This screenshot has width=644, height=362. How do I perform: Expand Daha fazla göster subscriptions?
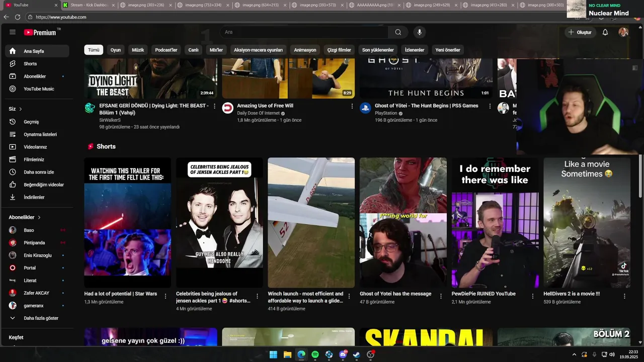[37, 318]
